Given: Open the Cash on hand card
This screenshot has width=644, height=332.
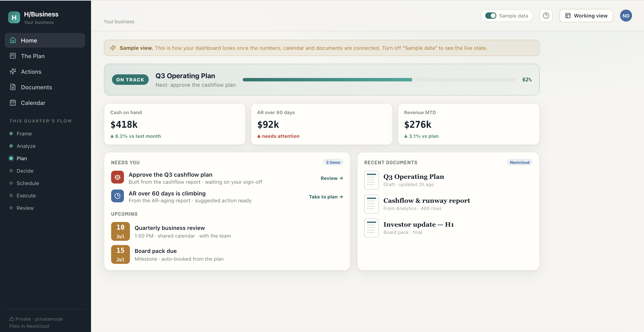Looking at the screenshot, I should click(x=175, y=124).
